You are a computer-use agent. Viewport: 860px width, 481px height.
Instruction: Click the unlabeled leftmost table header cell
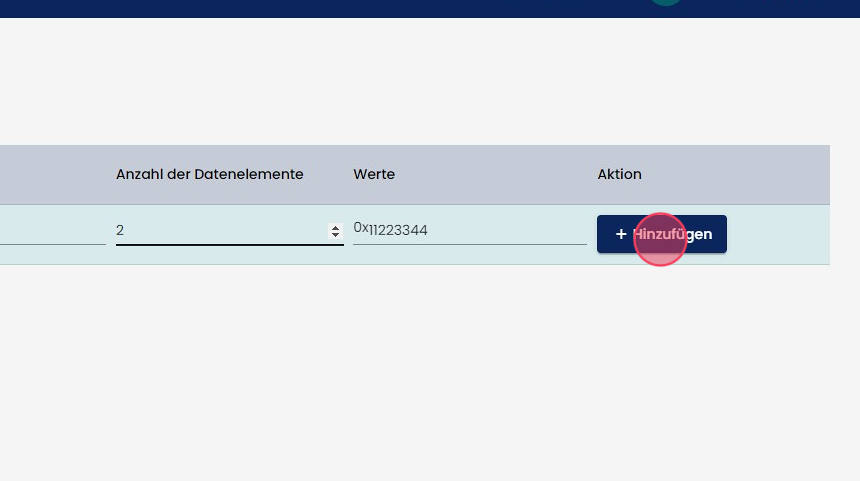click(50, 174)
